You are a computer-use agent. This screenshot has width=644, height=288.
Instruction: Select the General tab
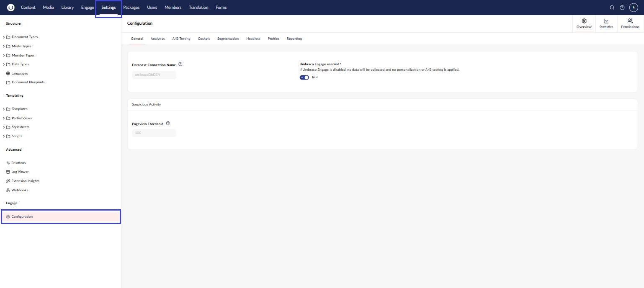(x=137, y=39)
